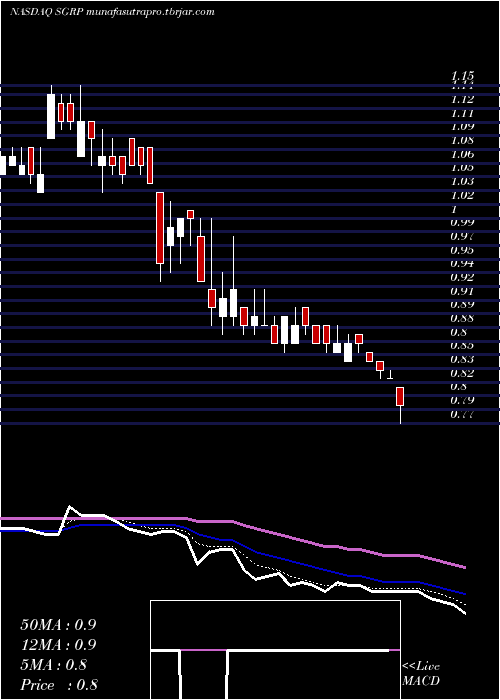Click the 50MA : 0.9 label
This screenshot has height=700, width=500.
pyautogui.click(x=58, y=625)
